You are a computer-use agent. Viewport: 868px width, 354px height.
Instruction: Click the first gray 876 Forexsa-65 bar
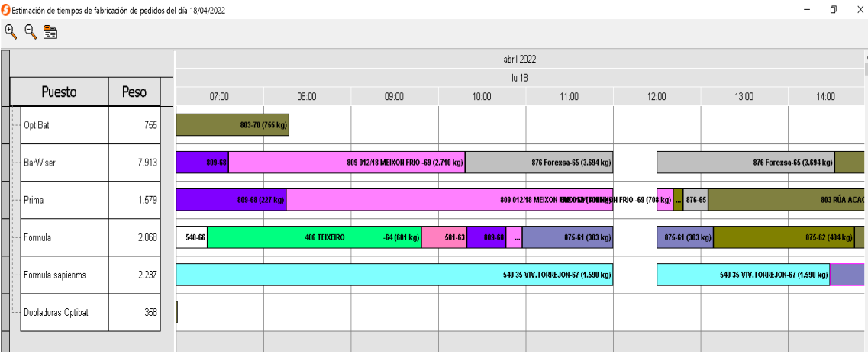[x=539, y=163]
